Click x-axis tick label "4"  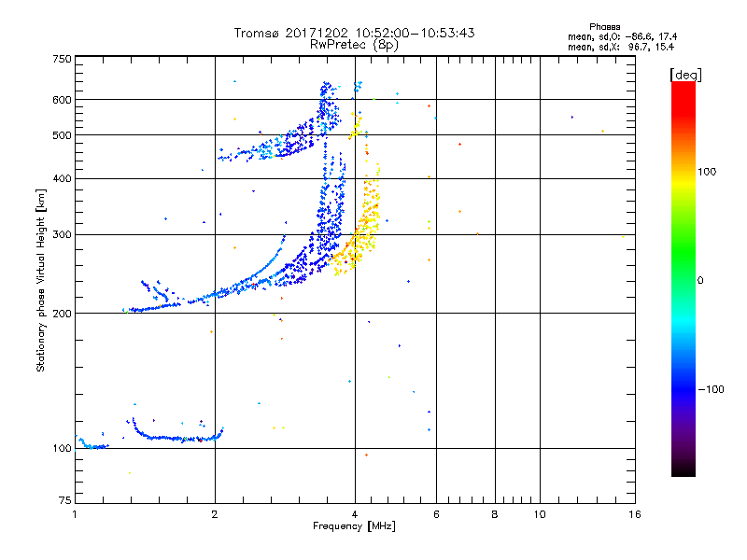[355, 514]
